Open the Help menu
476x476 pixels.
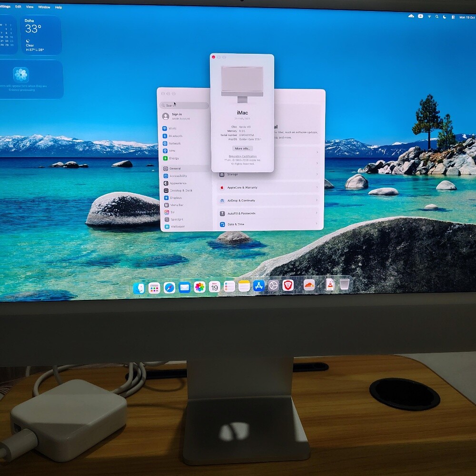[x=58, y=7]
